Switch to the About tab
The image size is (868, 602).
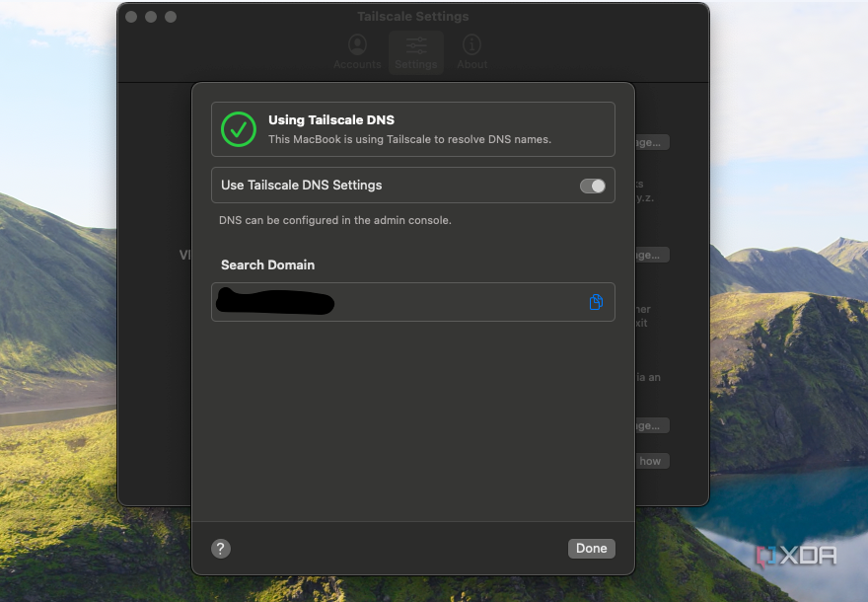472,52
